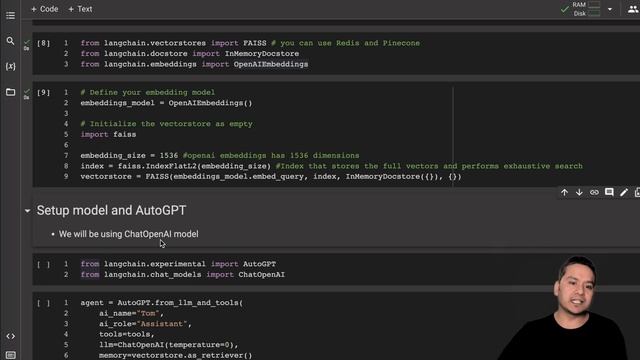Open the variables inspector icon

pos(11,66)
